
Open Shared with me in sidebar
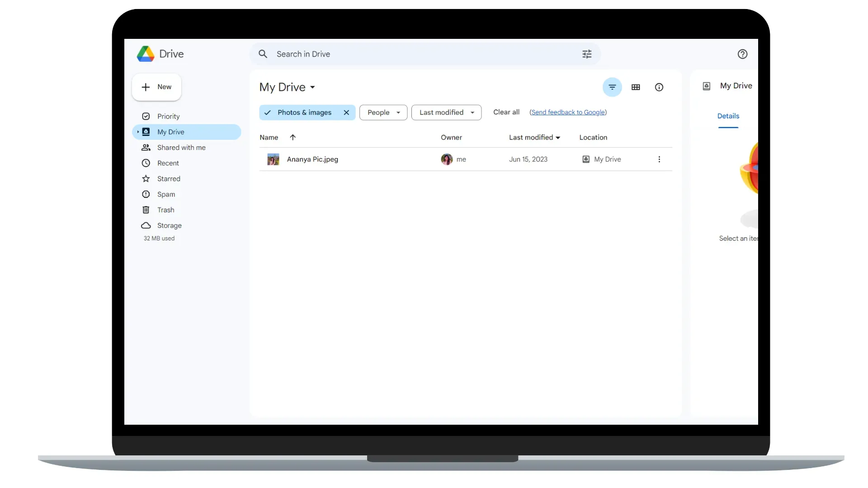[x=181, y=148]
